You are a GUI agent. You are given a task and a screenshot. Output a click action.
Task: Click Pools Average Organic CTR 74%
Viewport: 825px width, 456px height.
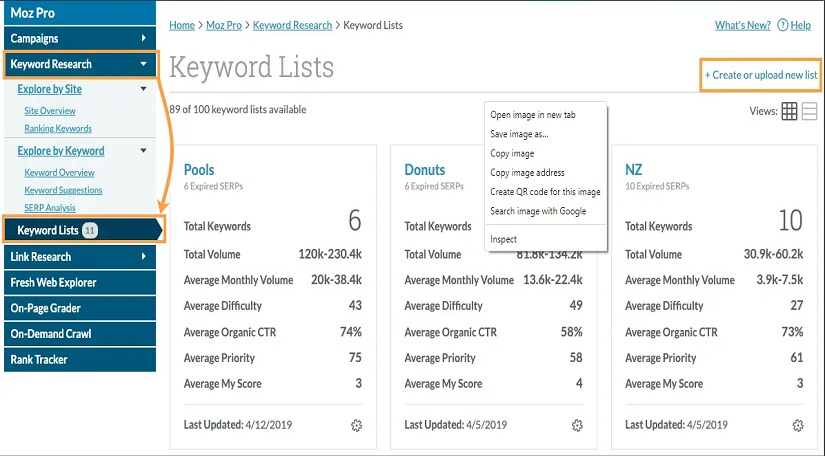click(351, 332)
